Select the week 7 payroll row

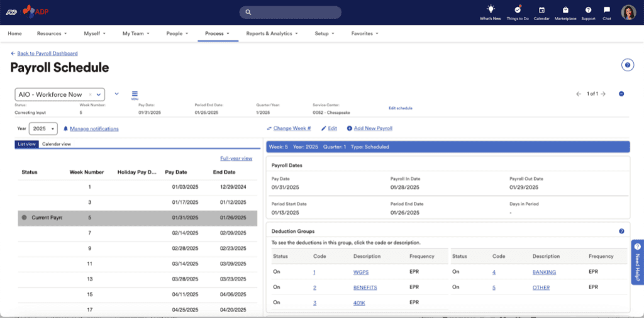tap(137, 233)
